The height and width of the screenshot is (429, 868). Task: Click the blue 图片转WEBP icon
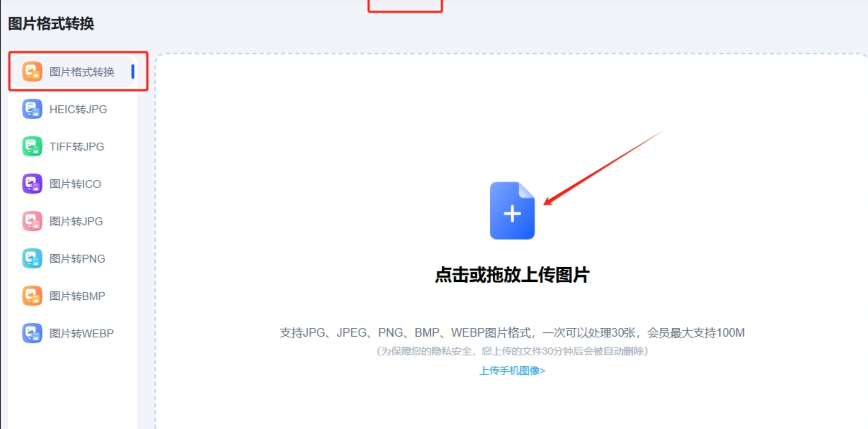pyautogui.click(x=32, y=333)
